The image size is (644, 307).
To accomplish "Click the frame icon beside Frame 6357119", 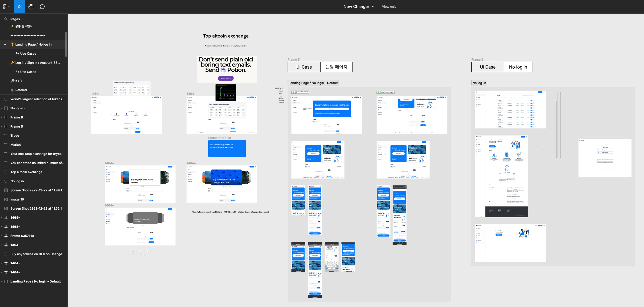I will point(6,236).
